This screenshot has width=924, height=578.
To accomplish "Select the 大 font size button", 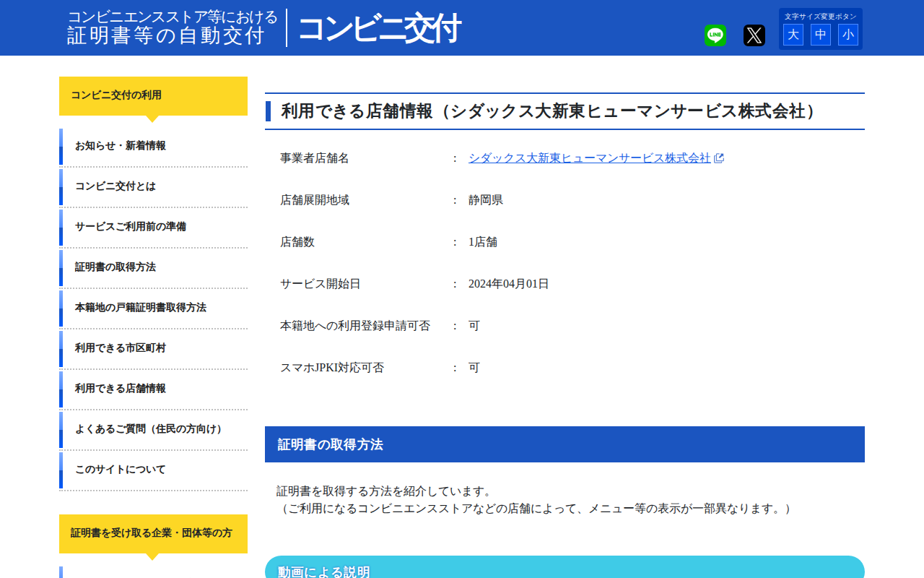I will coord(793,35).
